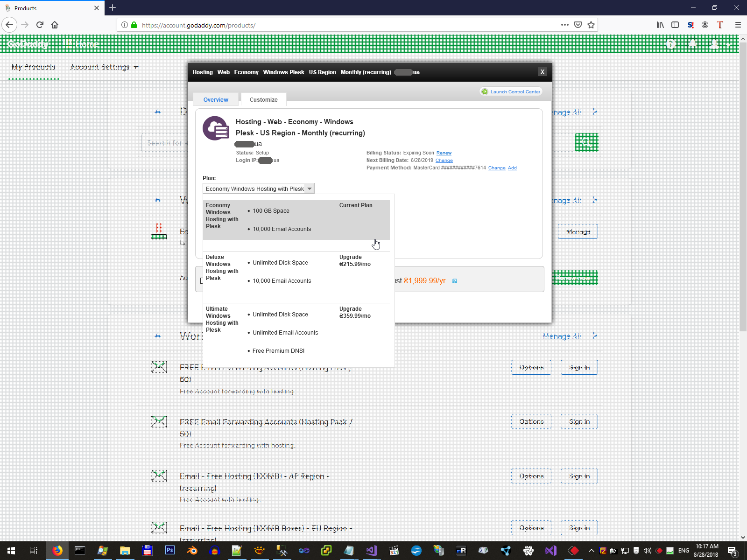
Task: Close the hosting details dialog
Action: 542,72
